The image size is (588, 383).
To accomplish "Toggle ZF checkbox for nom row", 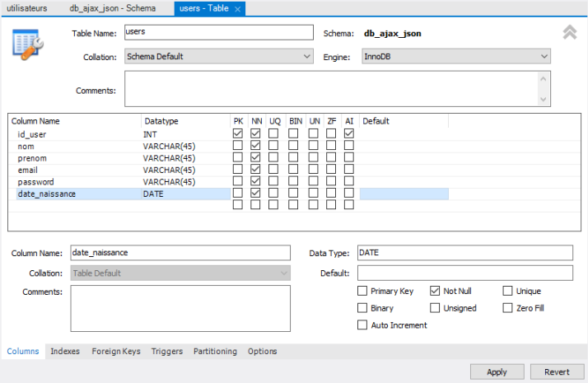I will [331, 145].
